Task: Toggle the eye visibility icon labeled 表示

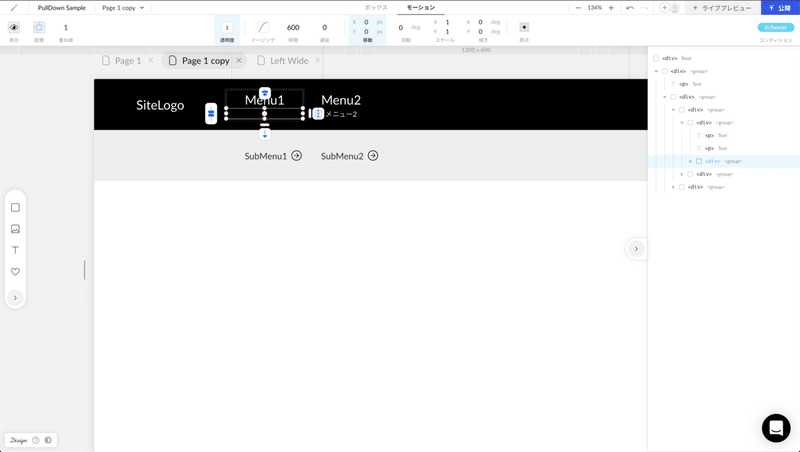Action: click(x=14, y=28)
